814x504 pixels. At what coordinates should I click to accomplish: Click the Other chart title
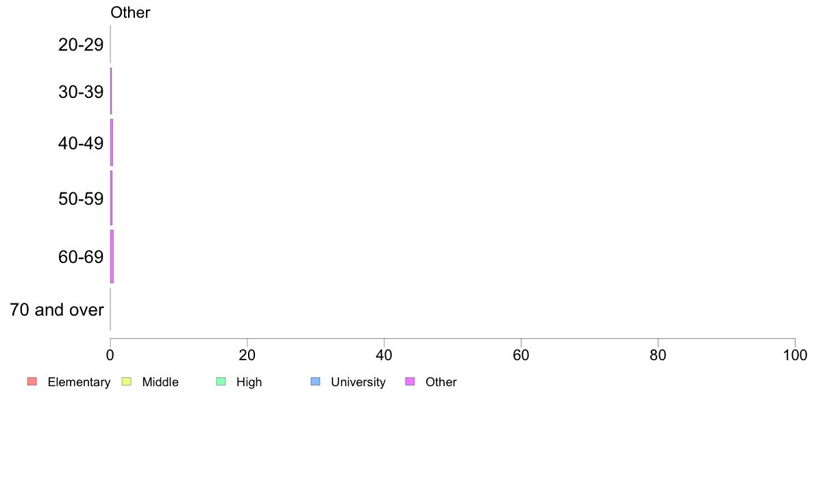tap(130, 12)
